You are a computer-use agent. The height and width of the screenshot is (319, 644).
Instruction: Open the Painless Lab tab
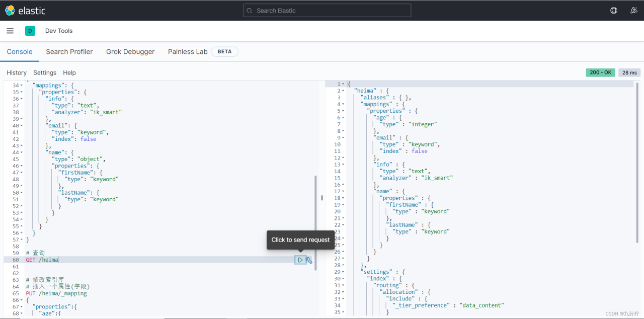coord(188,52)
